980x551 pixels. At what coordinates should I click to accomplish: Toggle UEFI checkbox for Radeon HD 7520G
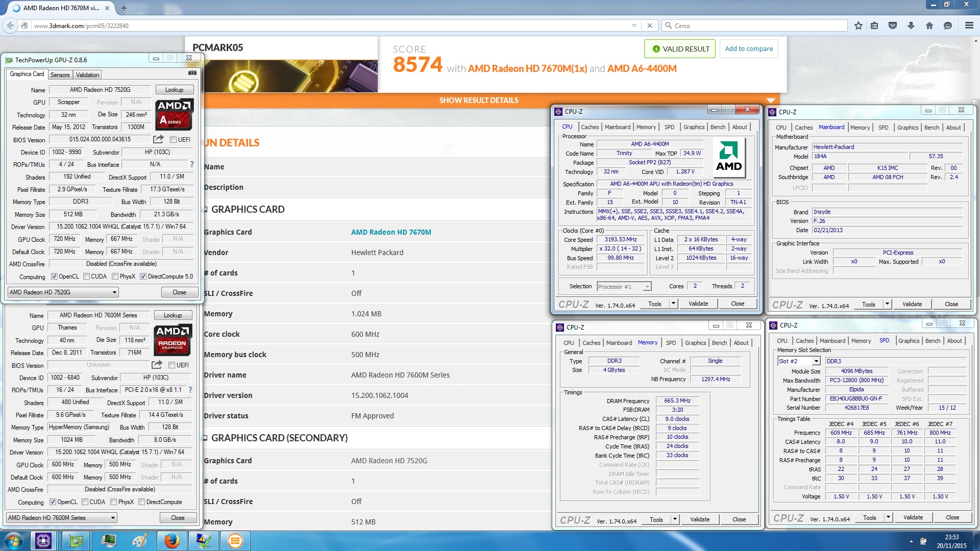tap(174, 140)
